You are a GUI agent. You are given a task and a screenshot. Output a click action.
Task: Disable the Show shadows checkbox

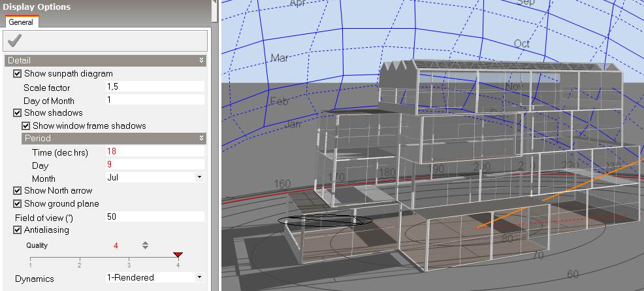18,113
